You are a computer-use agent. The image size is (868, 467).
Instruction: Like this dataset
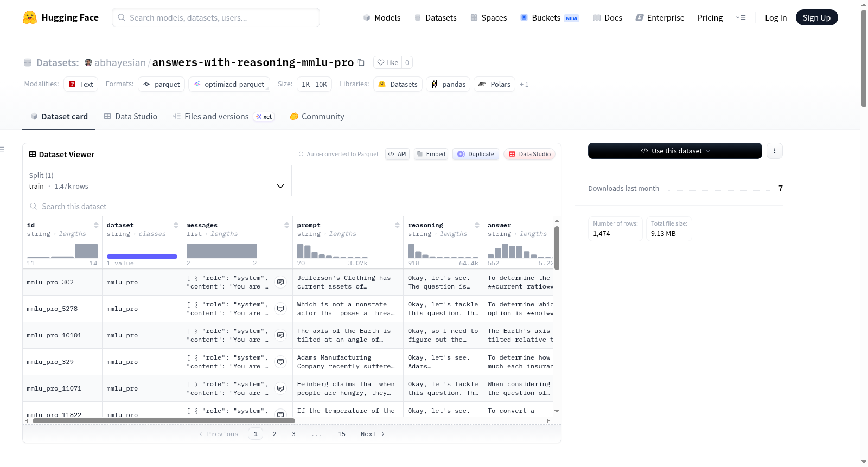(x=388, y=62)
